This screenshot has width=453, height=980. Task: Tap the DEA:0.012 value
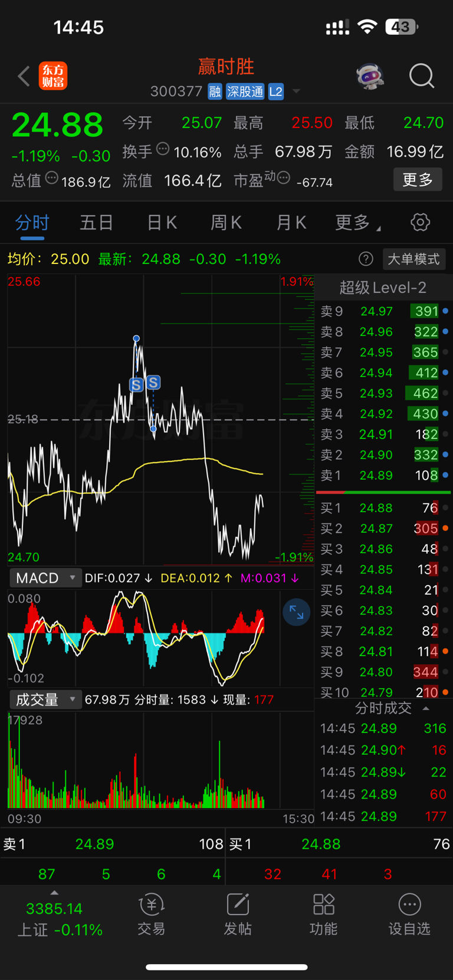(191, 578)
